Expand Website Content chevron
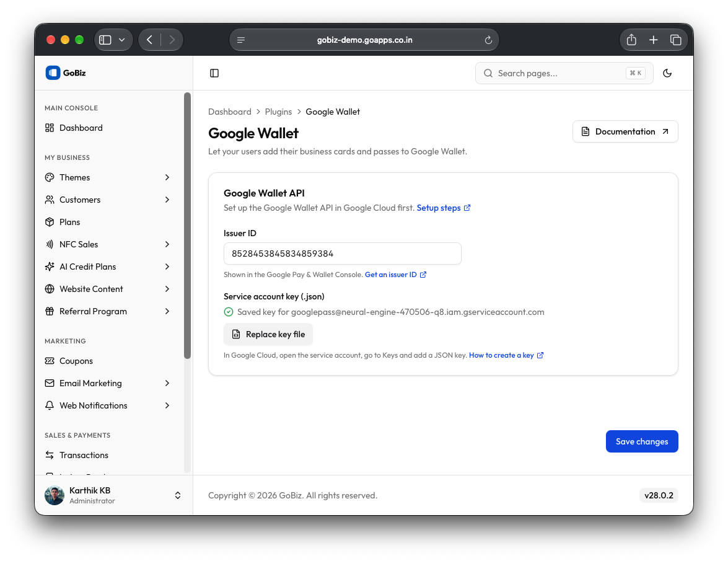 tap(167, 289)
